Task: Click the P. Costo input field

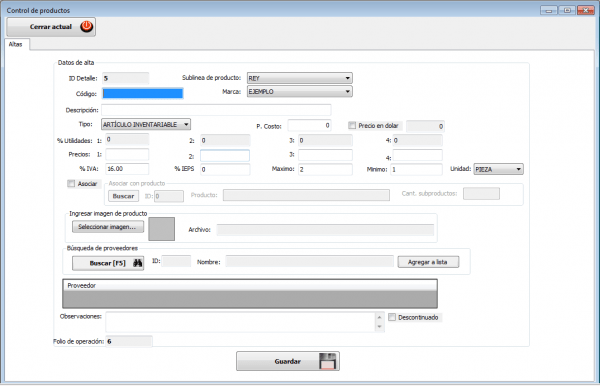Action: (310, 125)
